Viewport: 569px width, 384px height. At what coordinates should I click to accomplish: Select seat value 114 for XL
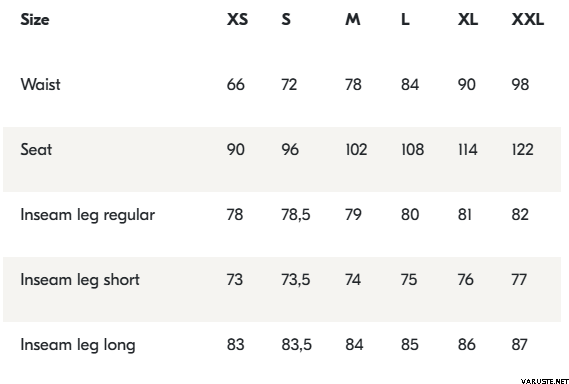(467, 150)
